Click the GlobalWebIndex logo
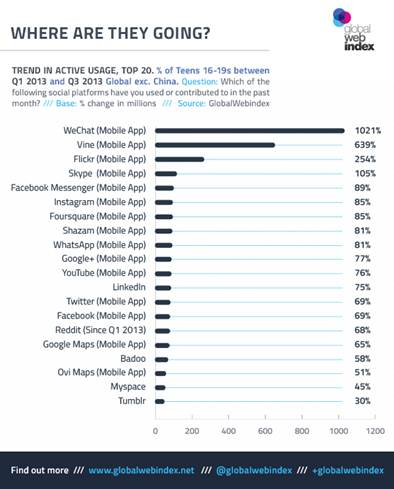394x489 pixels. 354,30
